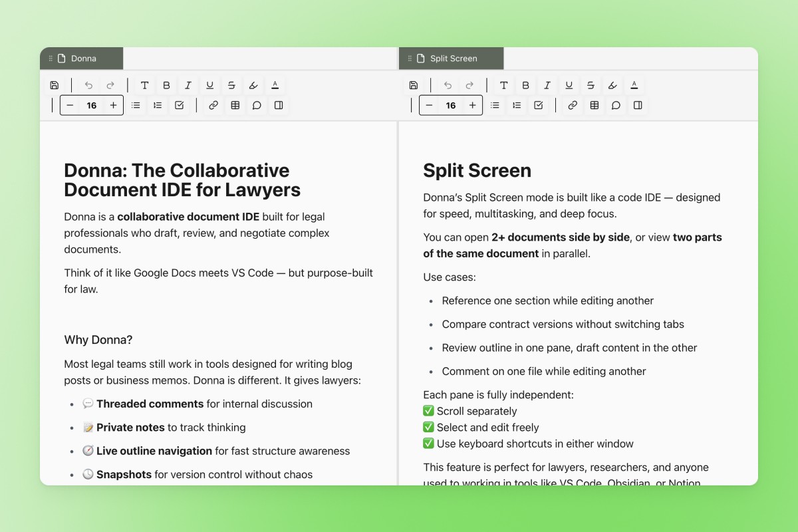Insert link in Donna pane
This screenshot has width=798, height=532.
coord(213,105)
